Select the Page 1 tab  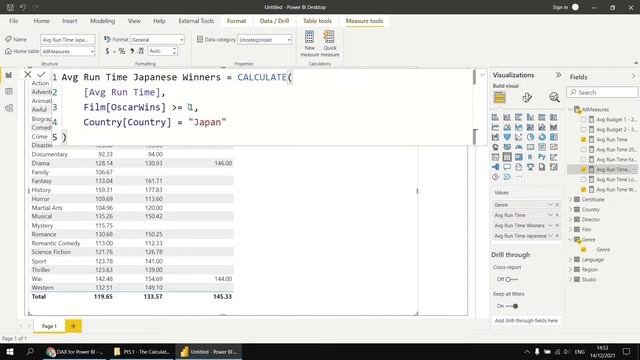49,326
